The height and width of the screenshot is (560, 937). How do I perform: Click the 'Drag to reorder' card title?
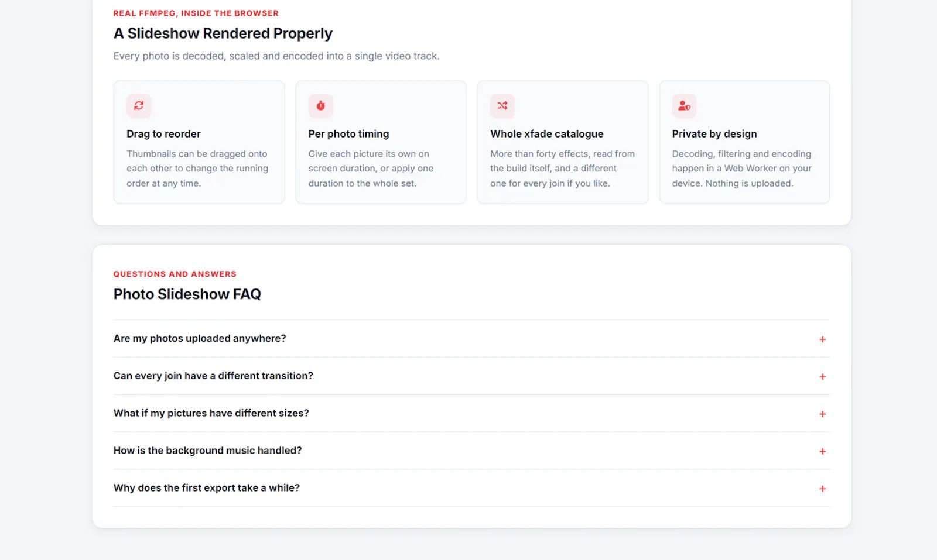coord(163,134)
